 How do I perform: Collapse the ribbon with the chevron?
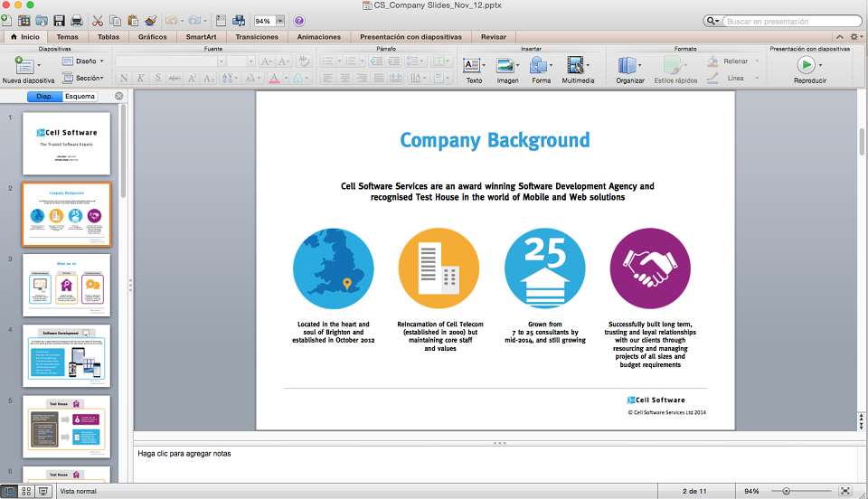840,37
